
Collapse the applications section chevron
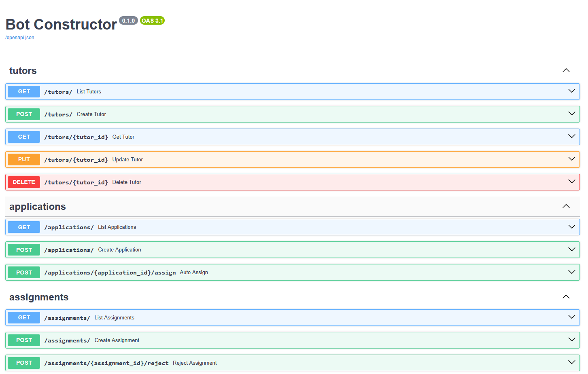click(x=566, y=206)
